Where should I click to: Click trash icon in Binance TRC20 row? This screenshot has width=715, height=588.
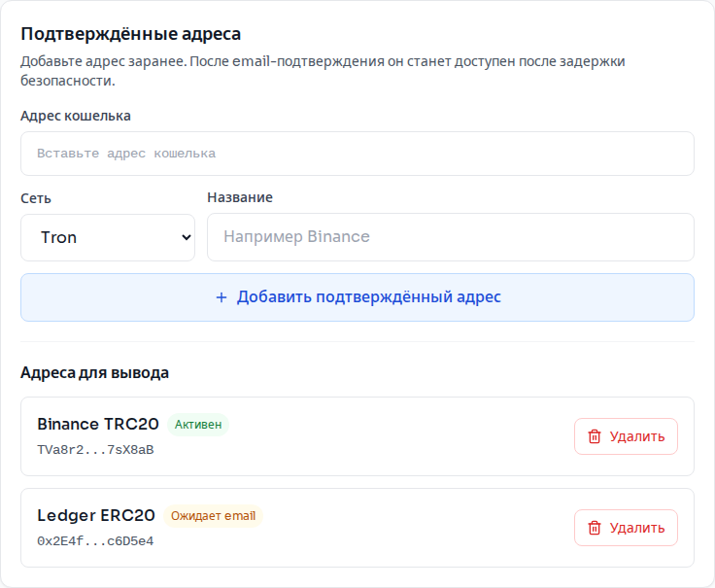595,436
